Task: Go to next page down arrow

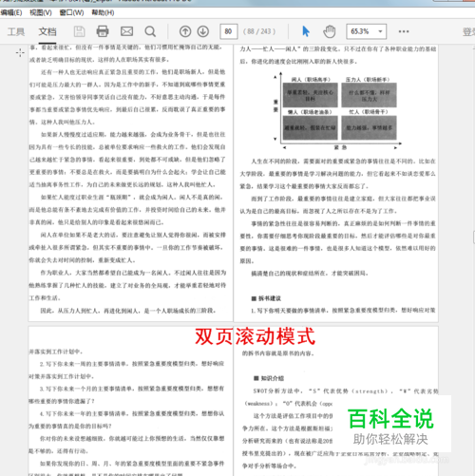Action: 203,31
